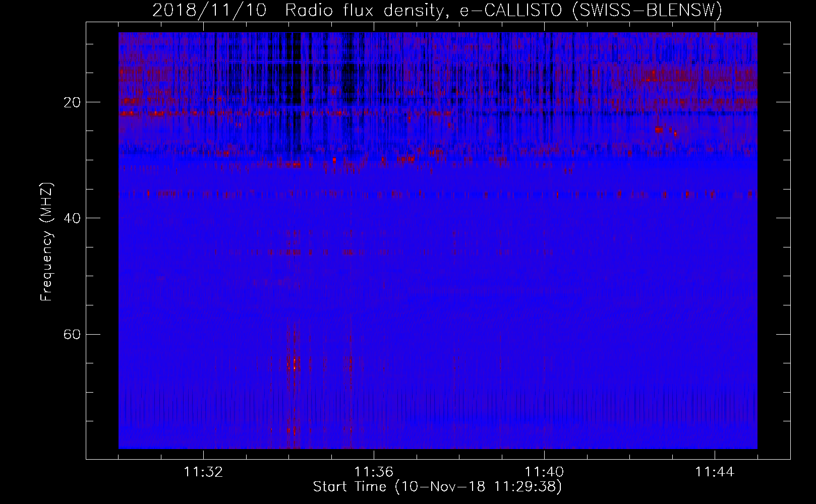Click the plot title "Radio flux density, e-CALLISTO (SWISS-BLENSW)"
Screen dimensions: 816x504
coord(503,11)
